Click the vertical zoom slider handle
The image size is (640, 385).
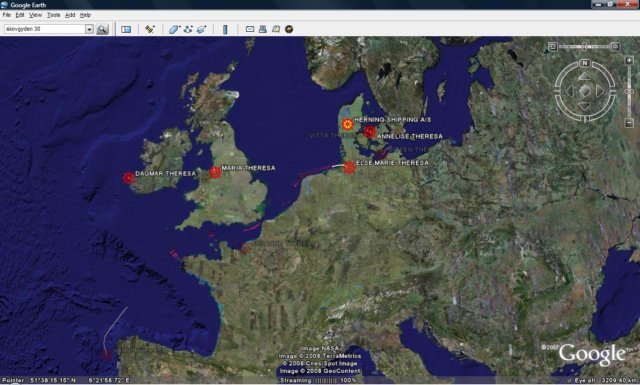pos(629,91)
